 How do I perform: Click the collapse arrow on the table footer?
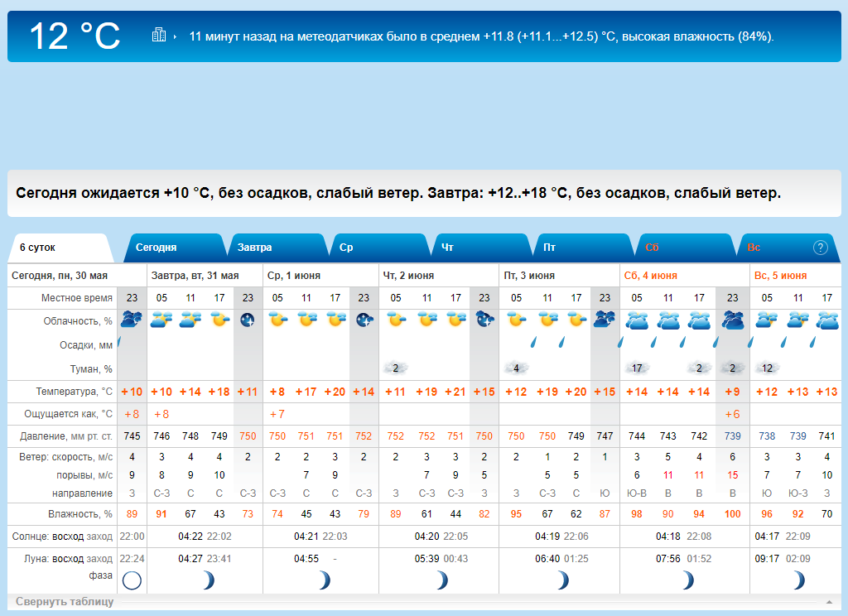pos(829,602)
